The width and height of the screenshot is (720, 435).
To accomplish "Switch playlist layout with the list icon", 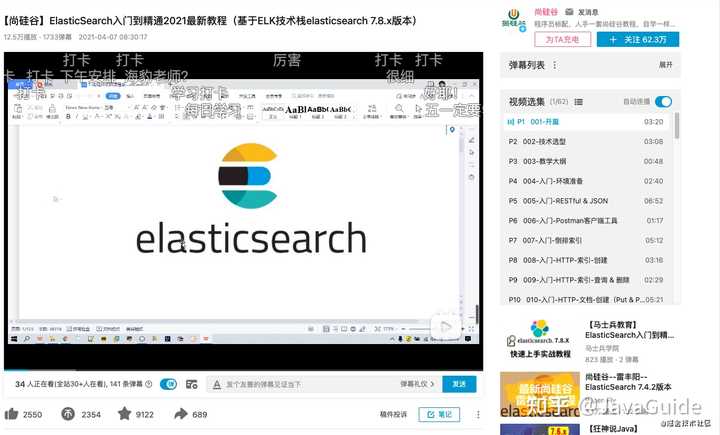I will 579,102.
